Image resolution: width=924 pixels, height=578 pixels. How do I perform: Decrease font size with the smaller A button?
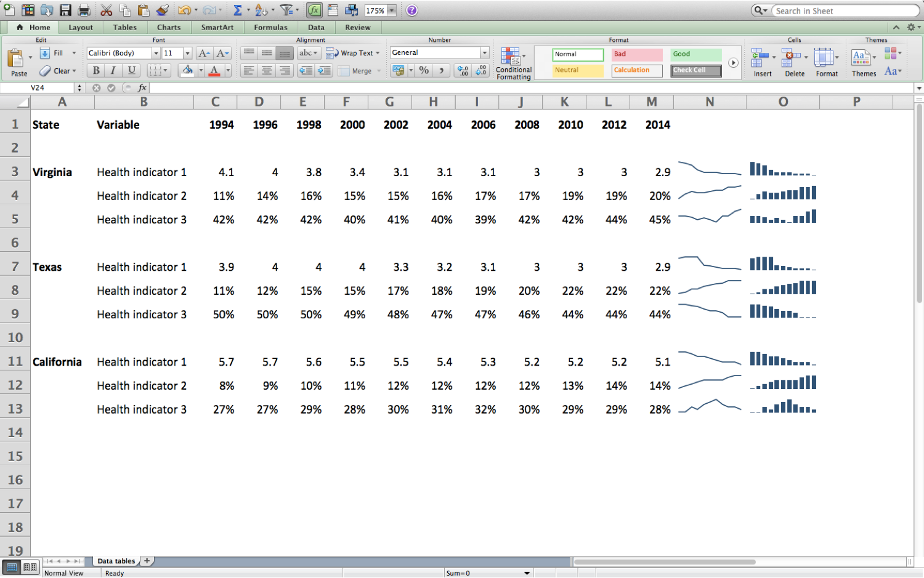click(x=223, y=54)
